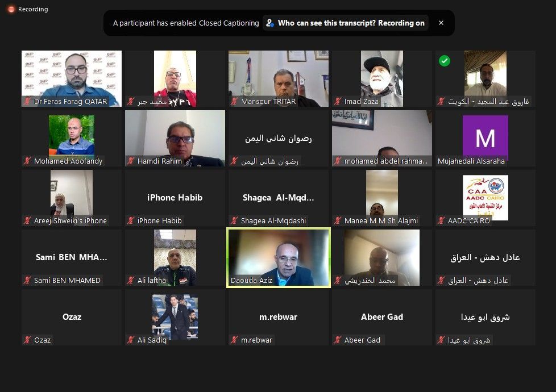The height and width of the screenshot is (392, 556).
Task: Click muted mic icon next to Hamdi Rahim
Action: pos(131,161)
